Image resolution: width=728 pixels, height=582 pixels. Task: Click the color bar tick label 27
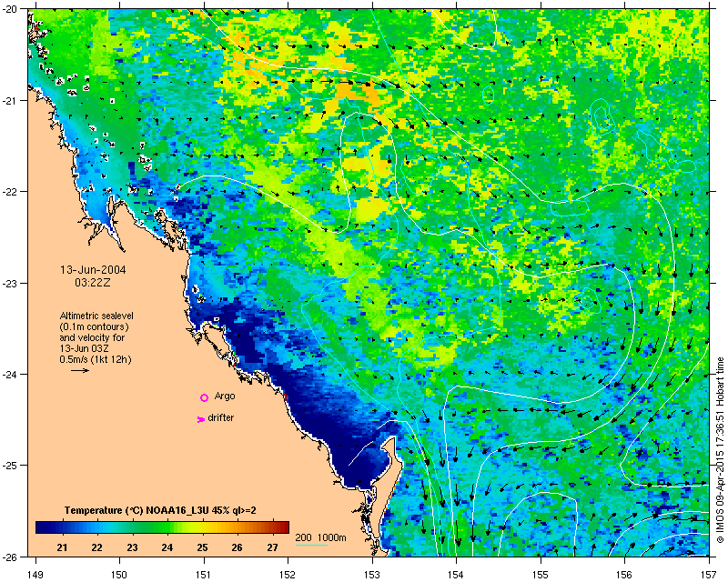pyautogui.click(x=272, y=547)
